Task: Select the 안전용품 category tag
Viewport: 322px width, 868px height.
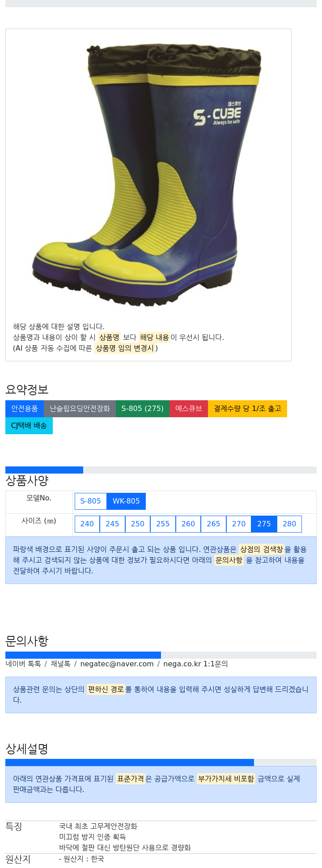Action: (x=25, y=409)
